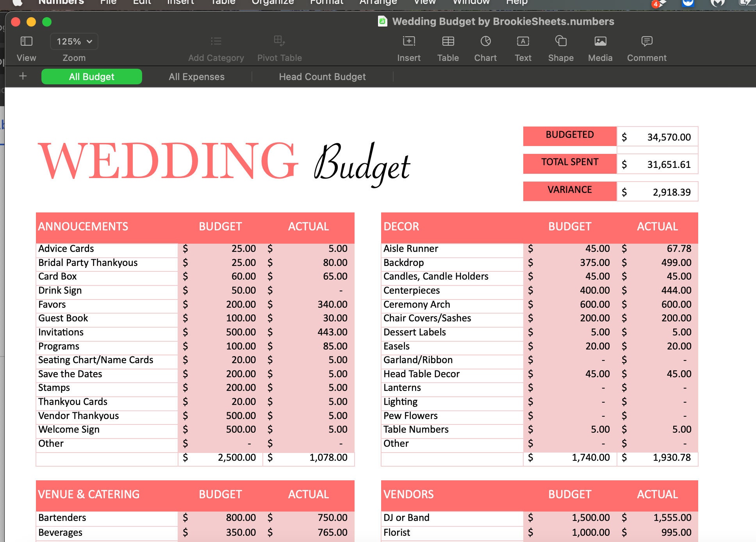Screen dimensions: 756x542
Task: Select the All Budget tab
Action: point(91,77)
